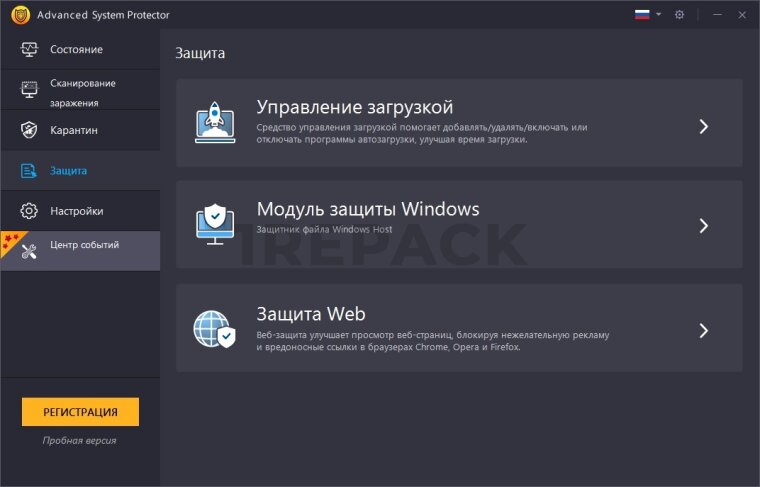Open the Russian flag language dropdown
Screen dimensions: 760x487
[647, 15]
